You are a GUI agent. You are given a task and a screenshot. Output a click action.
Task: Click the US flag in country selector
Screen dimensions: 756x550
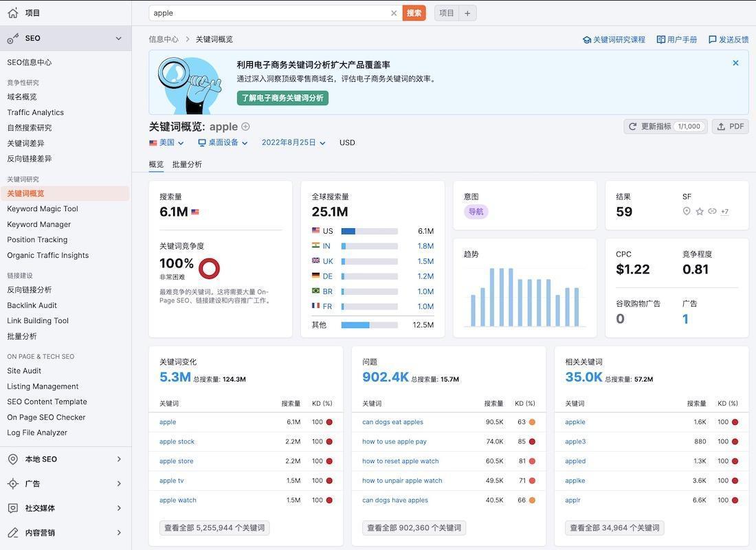153,143
